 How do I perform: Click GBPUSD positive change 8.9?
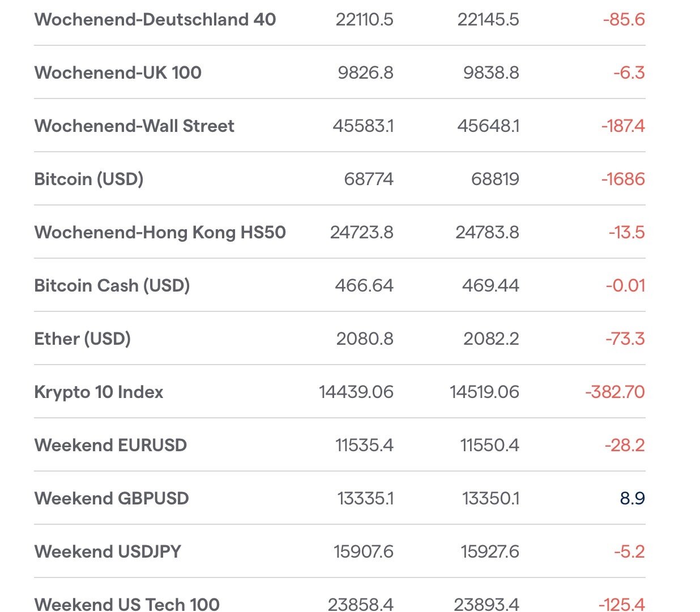point(632,499)
